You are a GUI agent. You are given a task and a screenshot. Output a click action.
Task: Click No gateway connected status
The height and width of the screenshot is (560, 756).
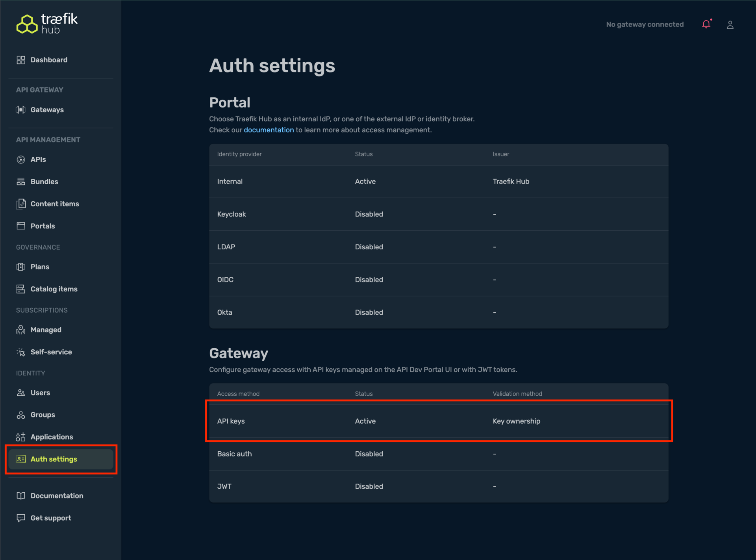click(645, 24)
